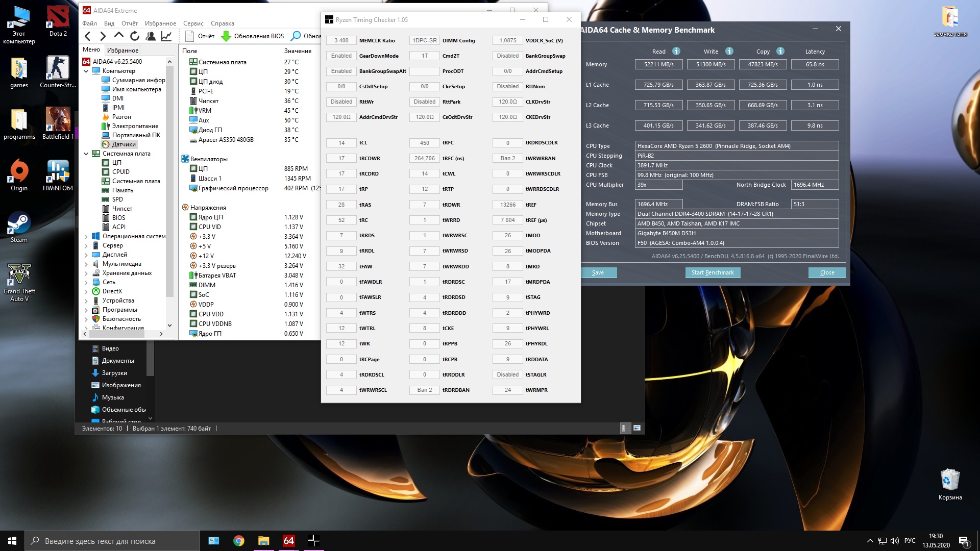Select Разгон in the tree
This screenshot has width=980, height=551.
pos(121,117)
